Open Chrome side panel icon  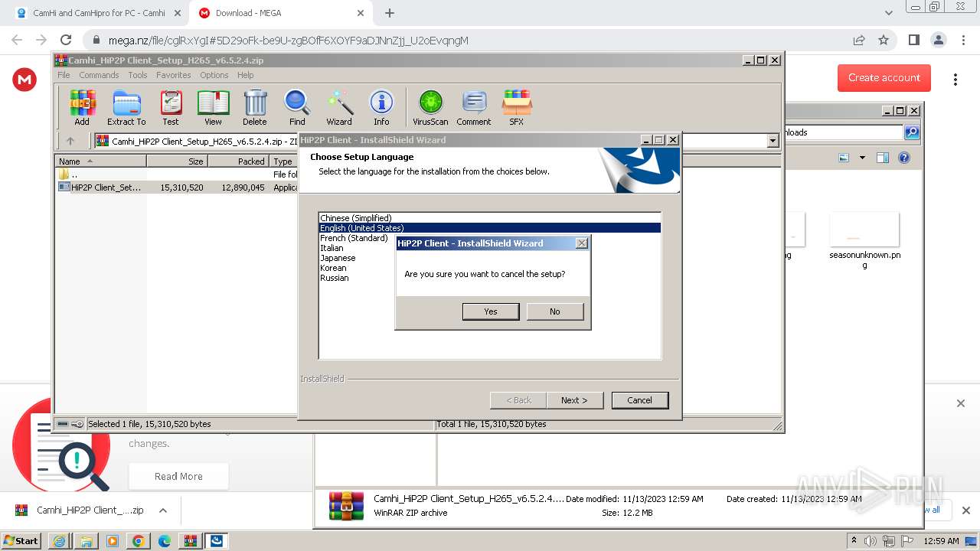(x=913, y=41)
